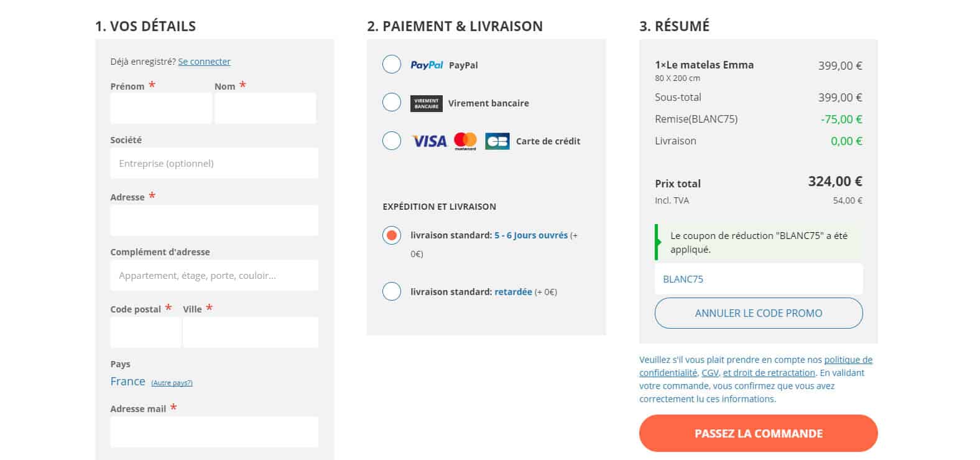Image resolution: width=980 pixels, height=460 pixels.
Task: Click the Virement Bancaire black icon
Action: pos(426,103)
